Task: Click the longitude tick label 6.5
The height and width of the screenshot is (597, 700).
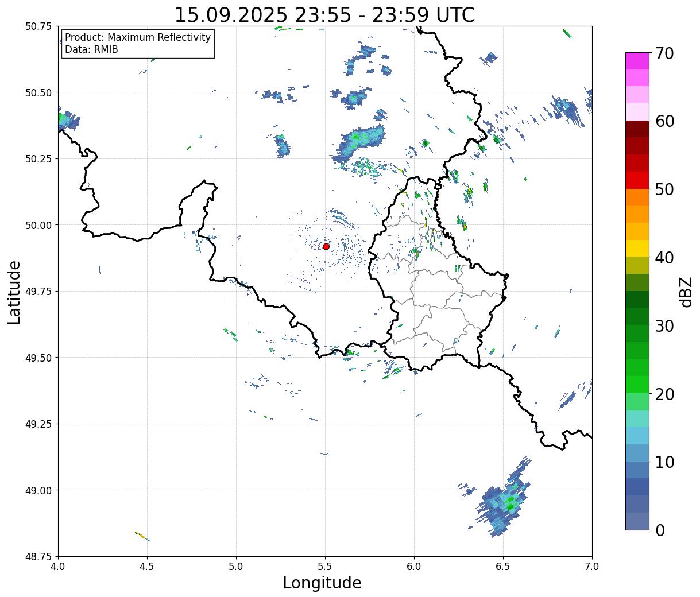Action: click(x=503, y=566)
